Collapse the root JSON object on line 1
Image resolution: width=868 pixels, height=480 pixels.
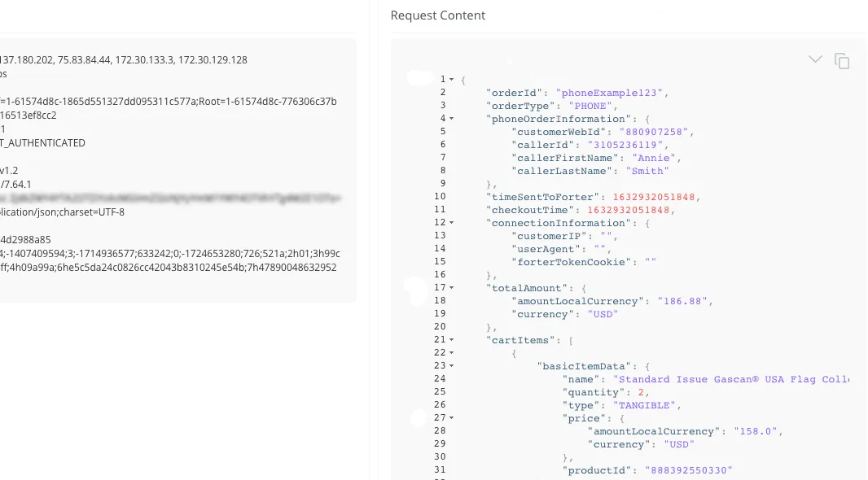tap(451, 80)
